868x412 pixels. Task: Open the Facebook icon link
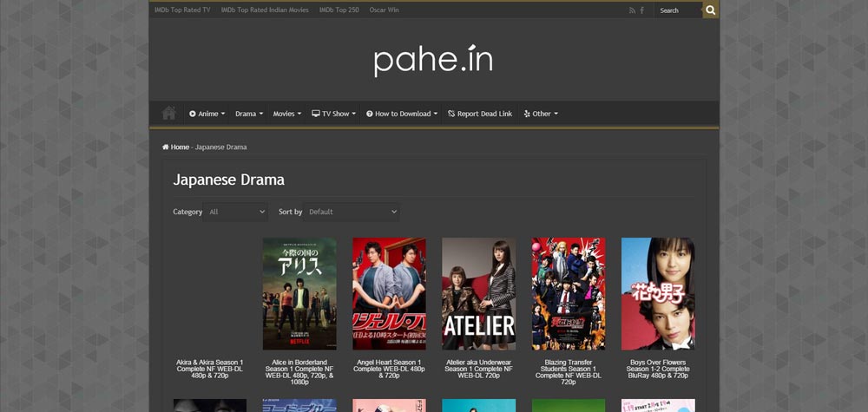pyautogui.click(x=642, y=10)
